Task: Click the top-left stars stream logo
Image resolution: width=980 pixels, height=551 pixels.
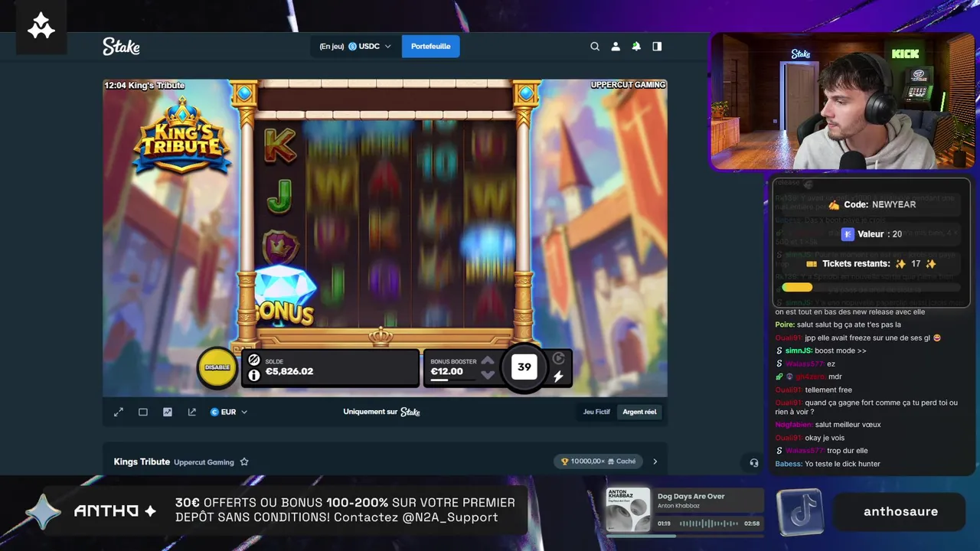Action: point(41,28)
